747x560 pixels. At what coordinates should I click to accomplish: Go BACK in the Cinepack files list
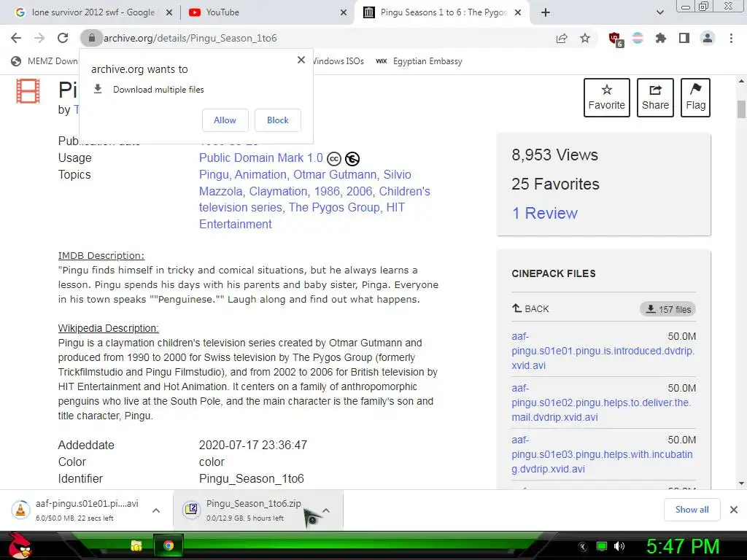[x=530, y=308]
